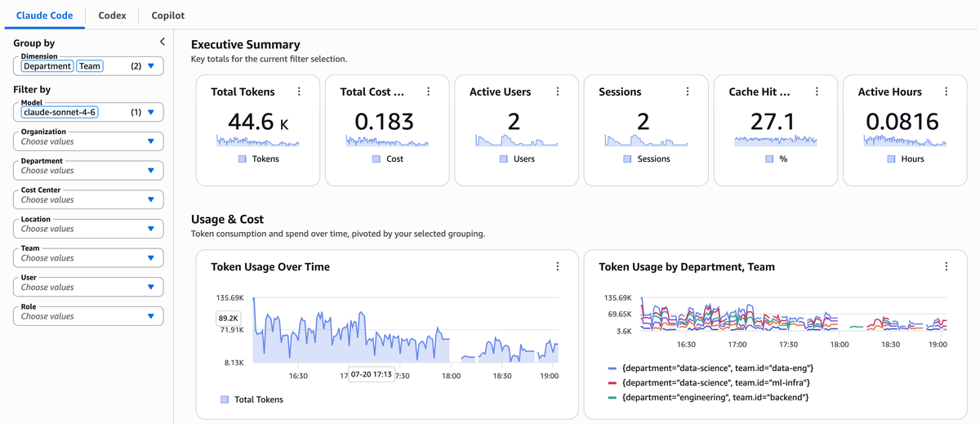This screenshot has width=980, height=424.
Task: Open the Active Hours card options menu
Action: (x=946, y=92)
